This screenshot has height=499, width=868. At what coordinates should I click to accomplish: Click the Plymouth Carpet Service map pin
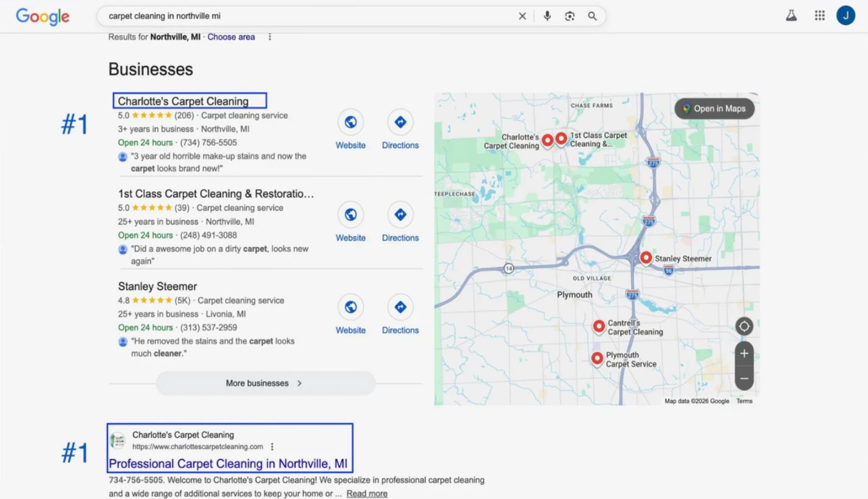point(596,358)
